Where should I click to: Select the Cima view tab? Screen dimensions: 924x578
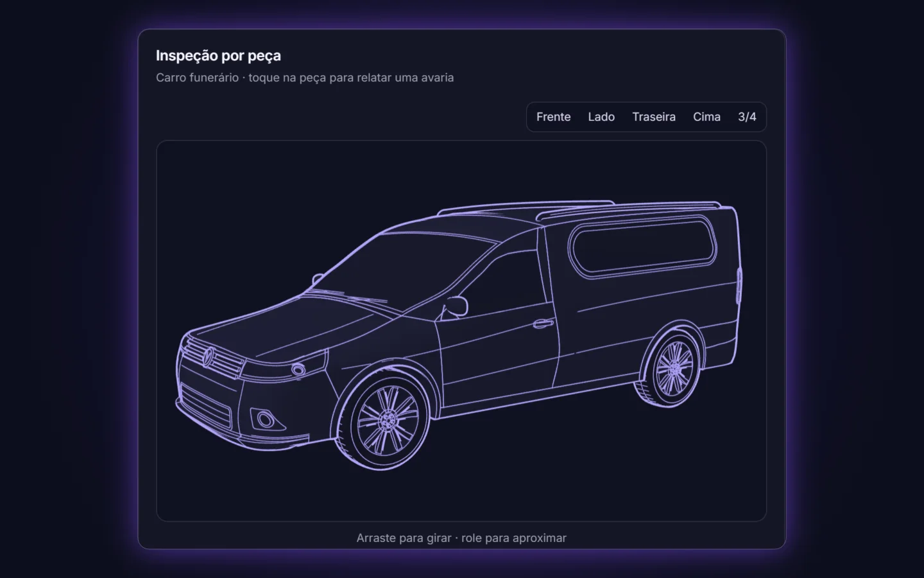(706, 117)
